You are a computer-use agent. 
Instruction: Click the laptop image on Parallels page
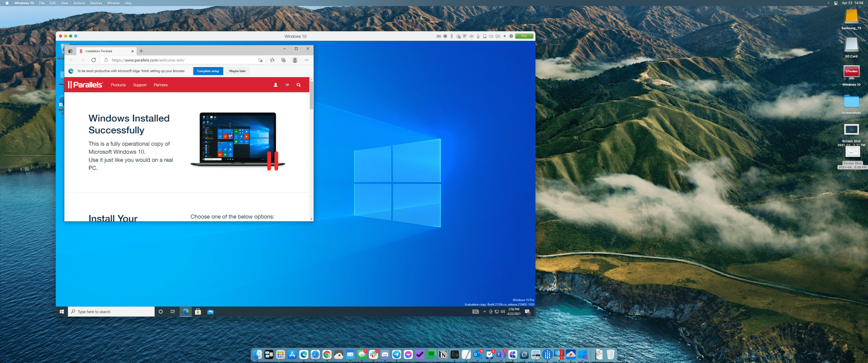[238, 141]
